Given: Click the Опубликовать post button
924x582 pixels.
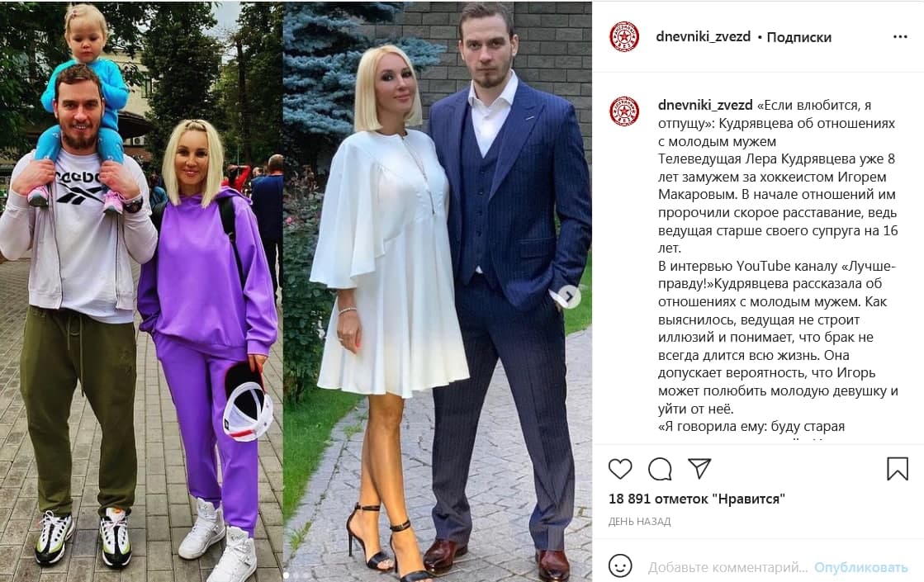Looking at the screenshot, I should click(x=861, y=567).
